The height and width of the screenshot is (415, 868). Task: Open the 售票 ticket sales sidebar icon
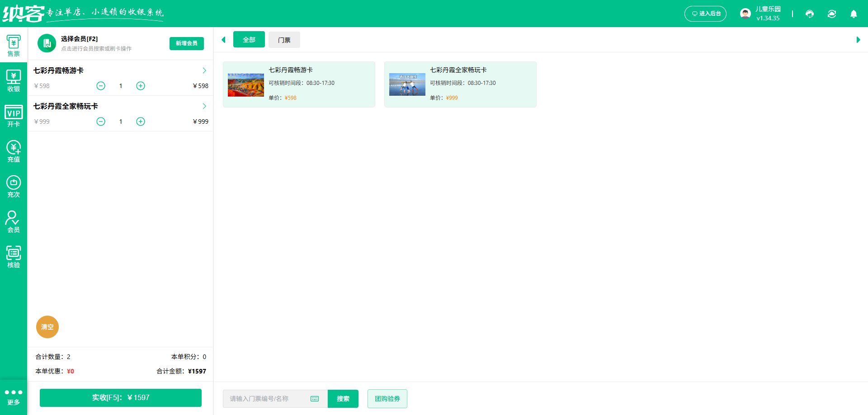14,46
